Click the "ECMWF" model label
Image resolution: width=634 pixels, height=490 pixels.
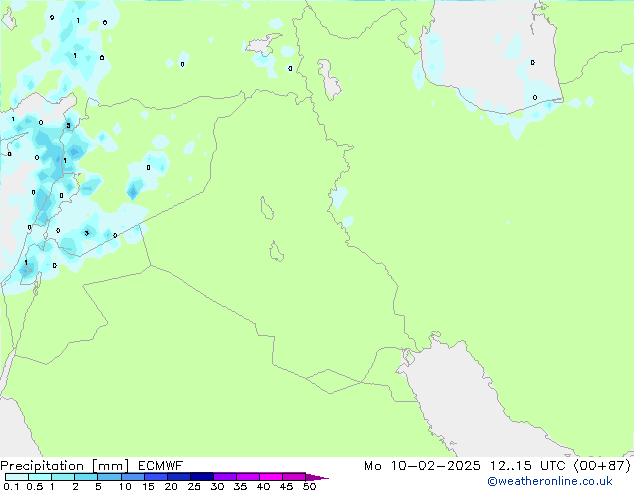click(161, 466)
